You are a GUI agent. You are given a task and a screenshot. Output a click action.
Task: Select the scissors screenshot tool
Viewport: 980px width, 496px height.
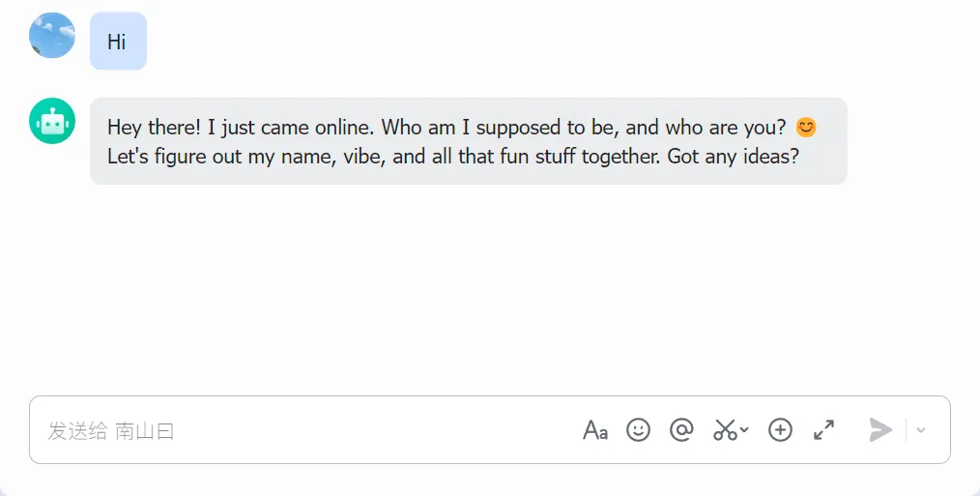click(x=725, y=430)
